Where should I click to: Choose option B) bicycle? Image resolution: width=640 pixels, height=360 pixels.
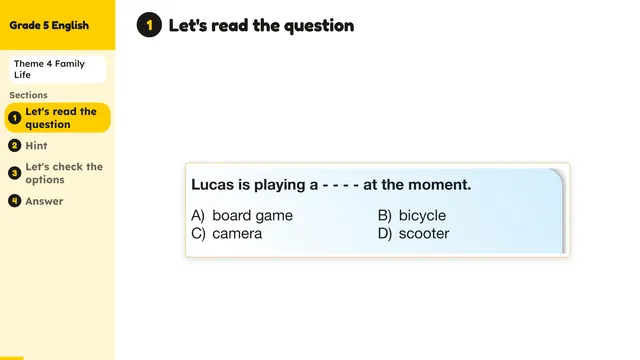coord(412,216)
